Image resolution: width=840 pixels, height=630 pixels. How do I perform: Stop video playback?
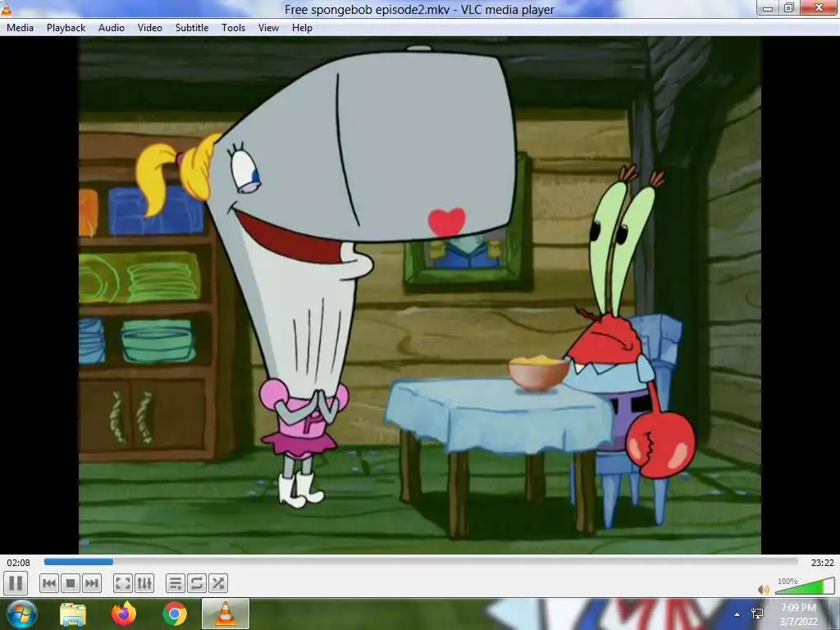click(71, 583)
